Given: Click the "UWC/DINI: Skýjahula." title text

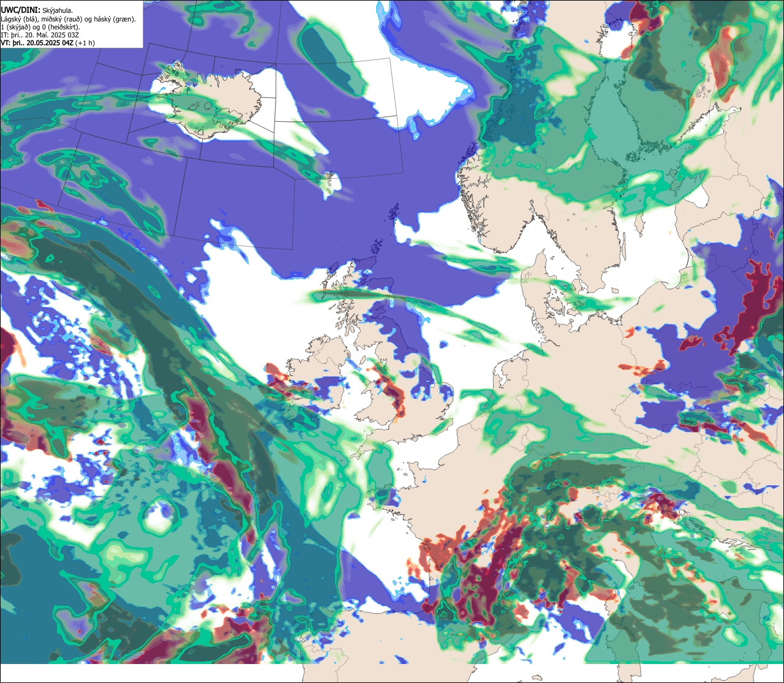Looking at the screenshot, I should tap(38, 10).
